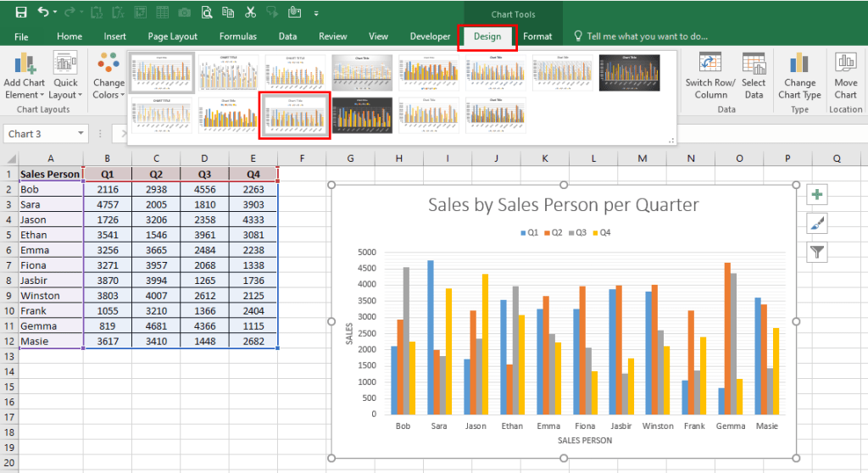Click Sara's blue Q1 bar in chart
The width and height of the screenshot is (868, 473).
pos(430,337)
